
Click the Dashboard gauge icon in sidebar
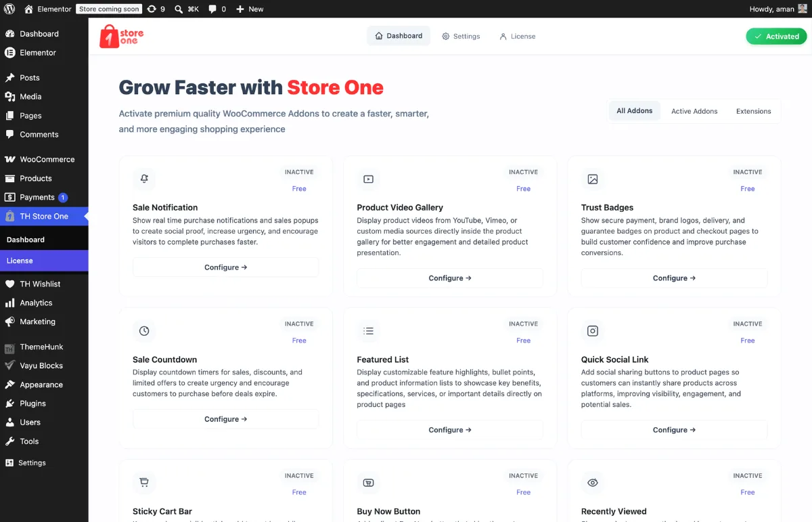(9, 34)
